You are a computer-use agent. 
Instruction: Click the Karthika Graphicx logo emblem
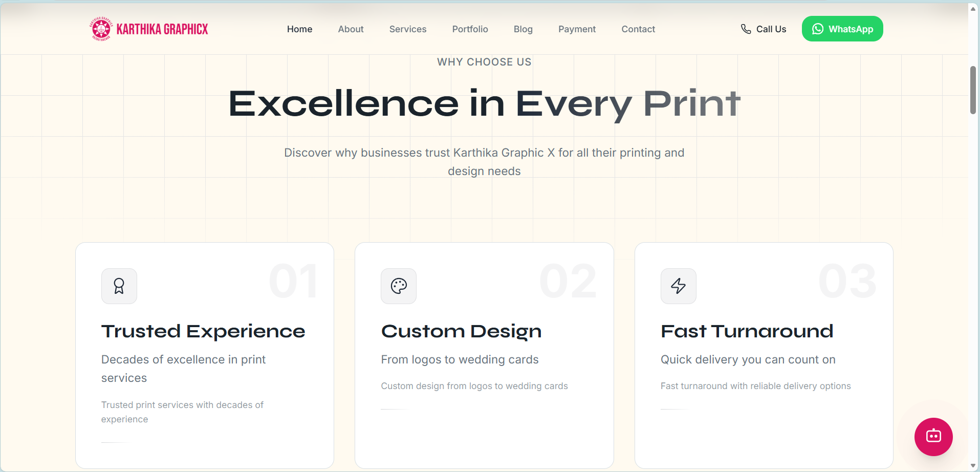point(101,29)
